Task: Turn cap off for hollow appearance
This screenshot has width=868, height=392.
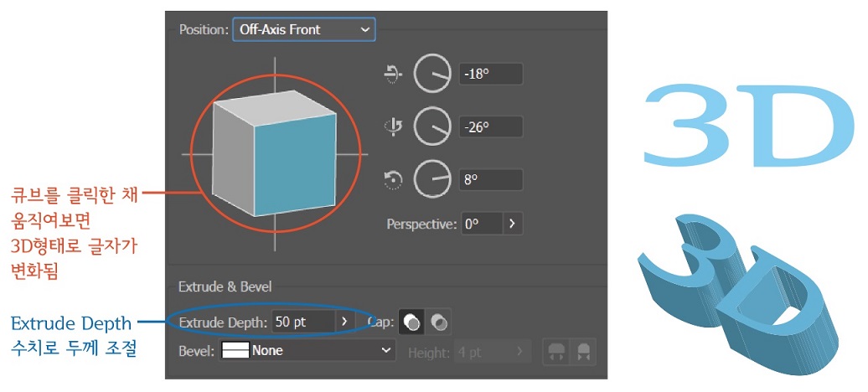Action: [x=438, y=322]
